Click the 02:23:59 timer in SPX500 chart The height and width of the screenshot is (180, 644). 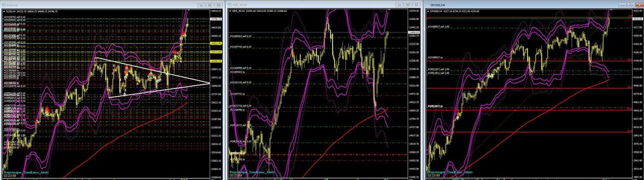tap(434, 176)
